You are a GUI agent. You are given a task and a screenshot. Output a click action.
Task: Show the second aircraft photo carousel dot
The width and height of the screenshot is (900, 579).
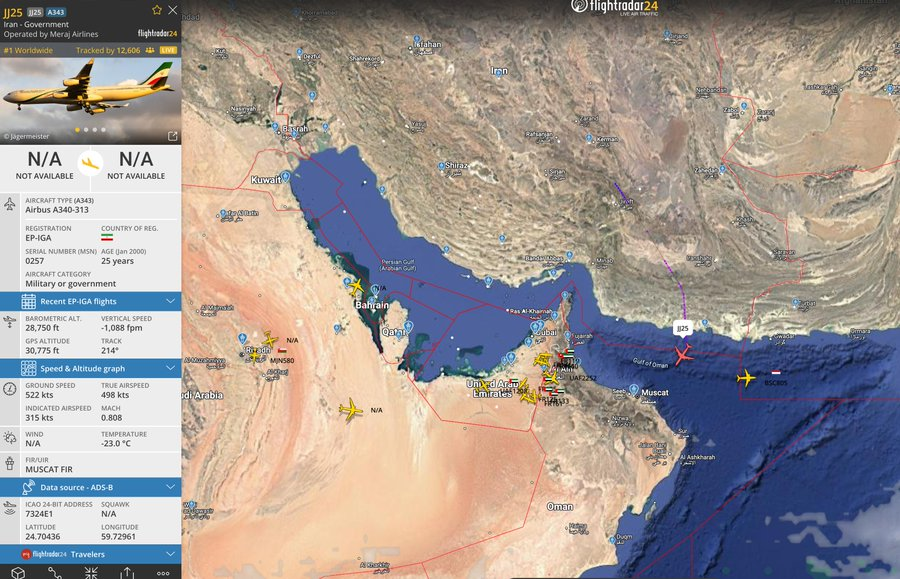pyautogui.click(x=86, y=130)
